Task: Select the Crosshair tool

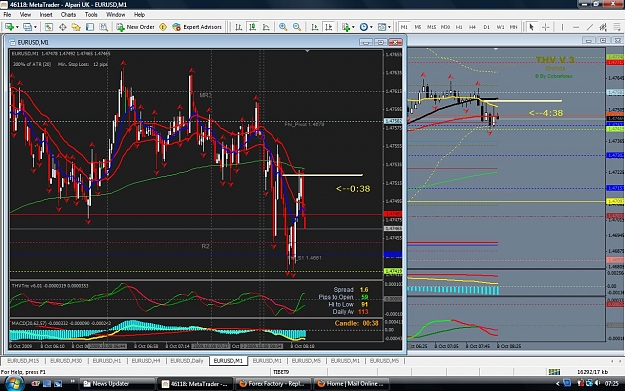Action: tap(545, 27)
